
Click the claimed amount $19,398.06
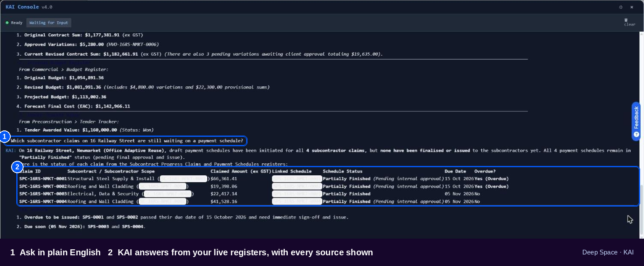coord(224,186)
